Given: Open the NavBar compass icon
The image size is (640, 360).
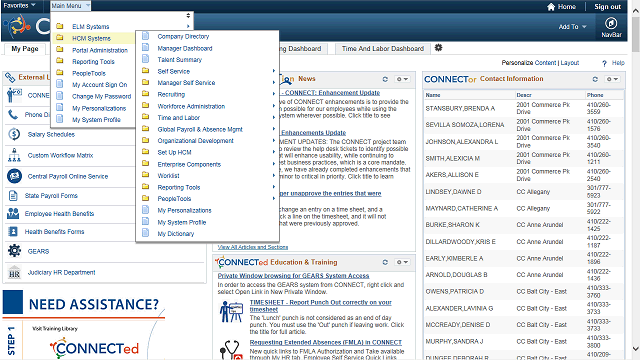Looking at the screenshot, I should (x=611, y=23).
